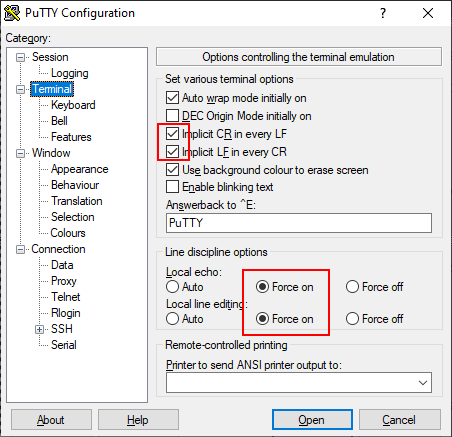
Task: Set Local echo to Auto
Action: (172, 287)
